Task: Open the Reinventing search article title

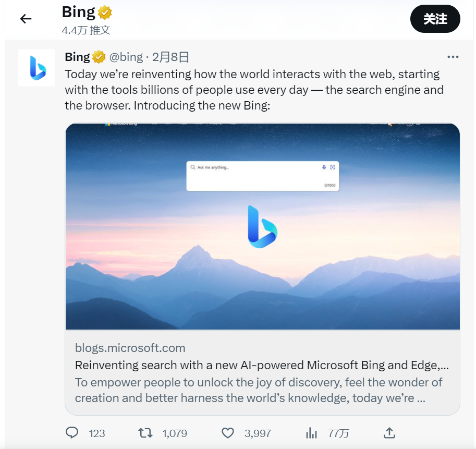Action: click(x=262, y=365)
